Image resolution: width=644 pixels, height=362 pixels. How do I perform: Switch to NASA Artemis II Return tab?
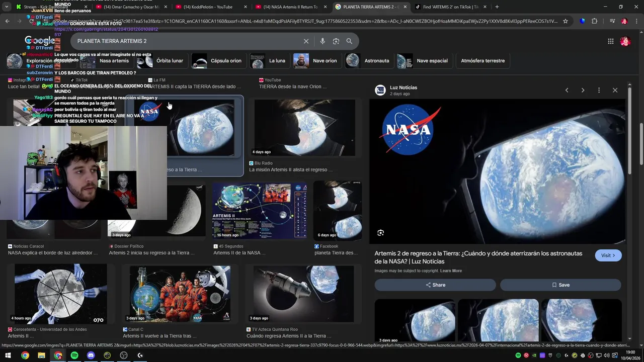point(291,7)
